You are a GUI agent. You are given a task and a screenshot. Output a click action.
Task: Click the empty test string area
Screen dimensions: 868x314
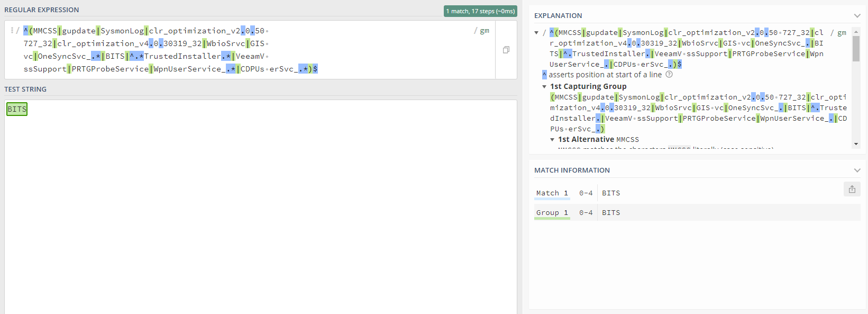pos(259,212)
